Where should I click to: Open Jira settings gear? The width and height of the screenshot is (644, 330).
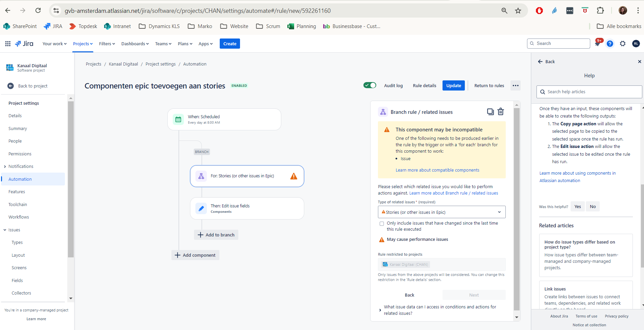(x=623, y=44)
